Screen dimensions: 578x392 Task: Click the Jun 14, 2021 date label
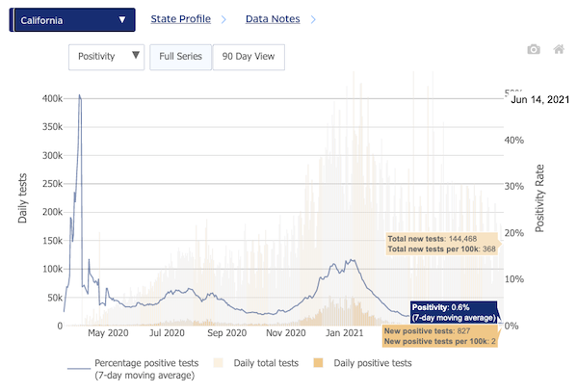547,100
